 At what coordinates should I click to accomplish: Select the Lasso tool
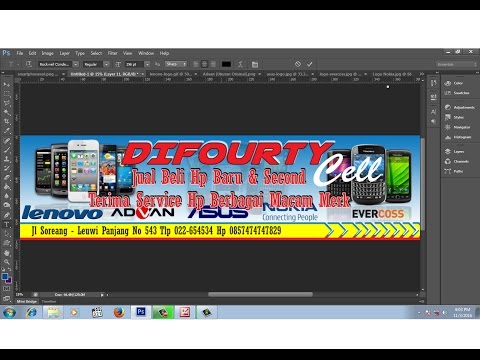click(7, 103)
